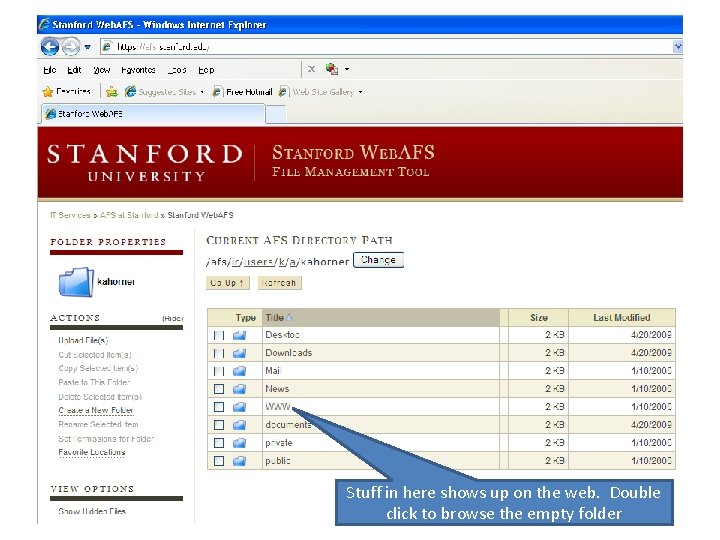Click the Add to Favorites Bar icon
The width and height of the screenshot is (720, 540).
(x=112, y=92)
